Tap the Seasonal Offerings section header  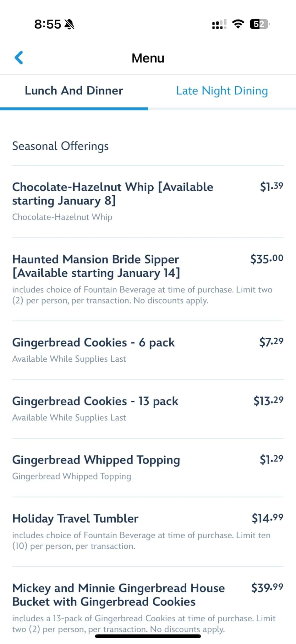tap(60, 146)
